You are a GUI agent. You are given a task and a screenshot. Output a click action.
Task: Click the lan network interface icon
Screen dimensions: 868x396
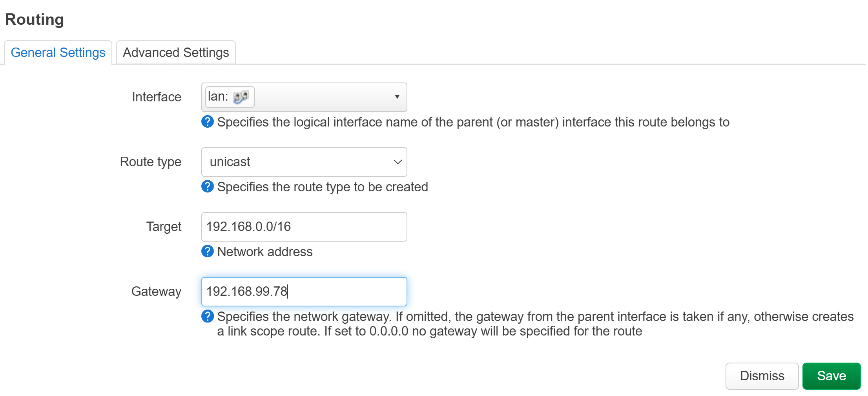241,97
